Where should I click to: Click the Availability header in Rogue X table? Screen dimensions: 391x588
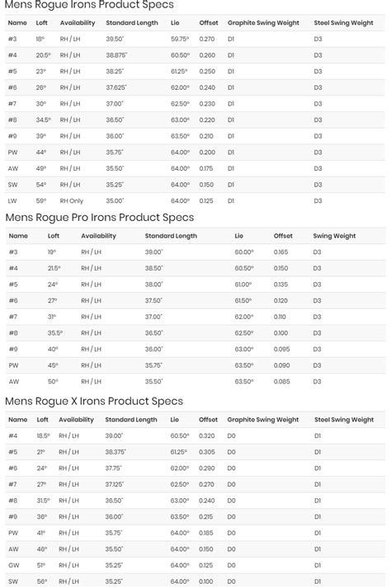click(76, 420)
